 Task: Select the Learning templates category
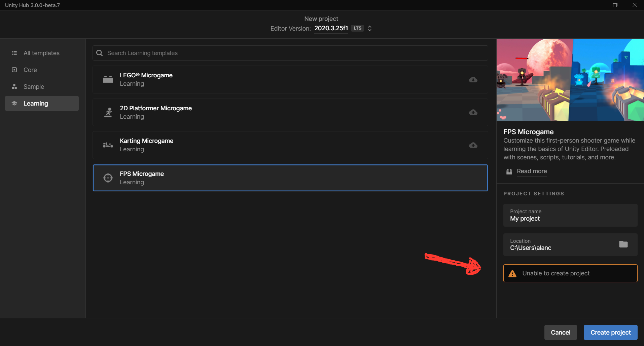(x=42, y=103)
